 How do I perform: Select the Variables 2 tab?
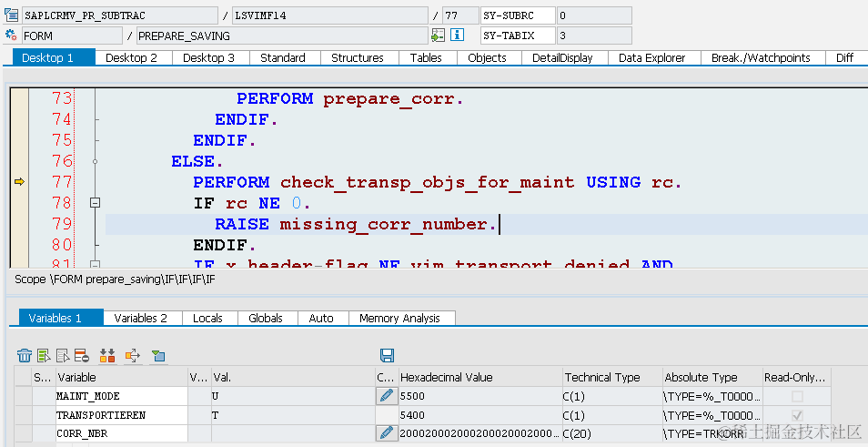click(141, 318)
